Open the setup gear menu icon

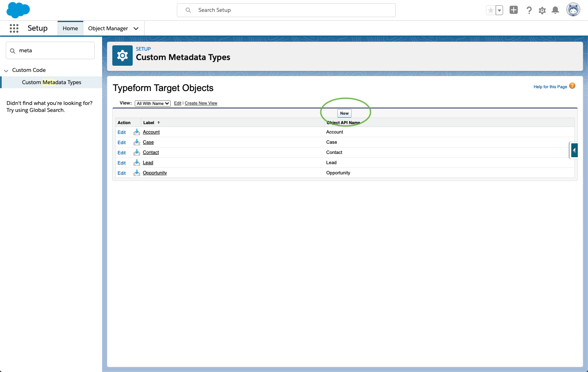(542, 11)
